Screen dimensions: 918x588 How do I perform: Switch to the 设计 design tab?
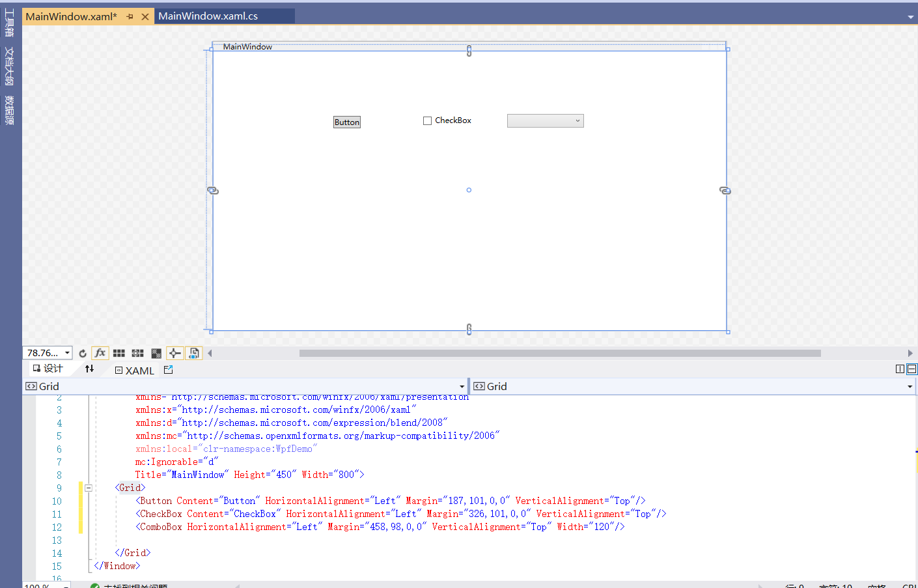(48, 369)
